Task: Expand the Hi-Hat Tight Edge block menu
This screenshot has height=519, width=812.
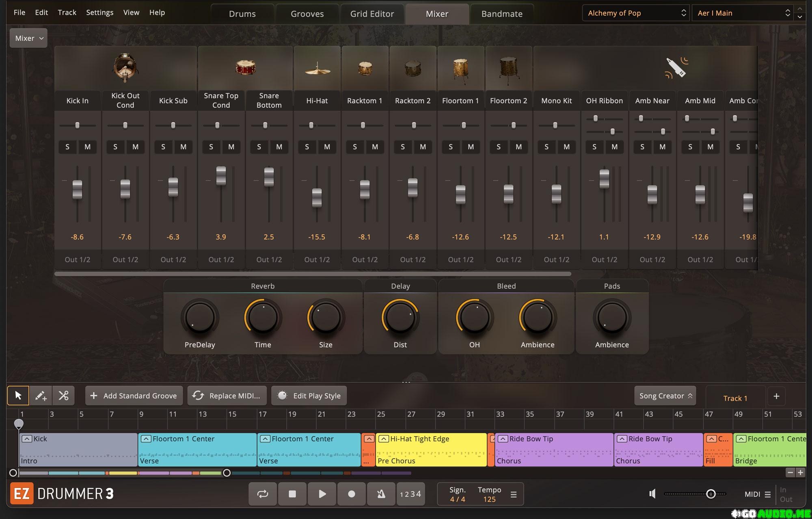Action: (383, 439)
